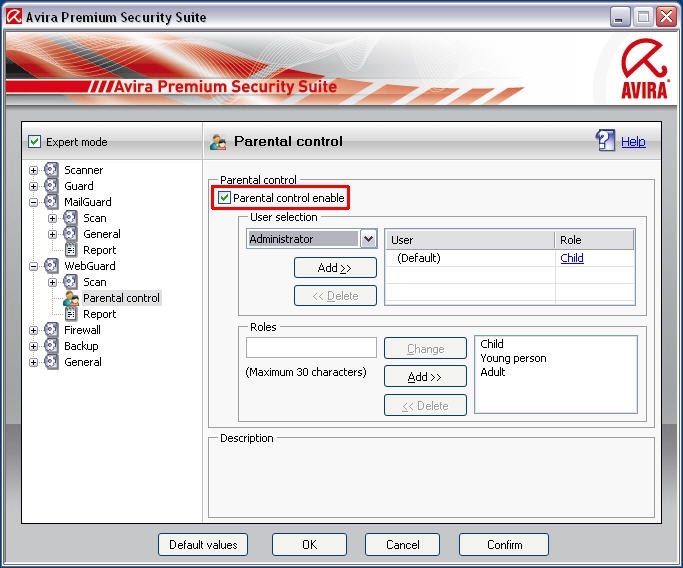Viewport: 683px width, 568px height.
Task: Select Backup in the tree
Action: pyautogui.click(x=81, y=346)
